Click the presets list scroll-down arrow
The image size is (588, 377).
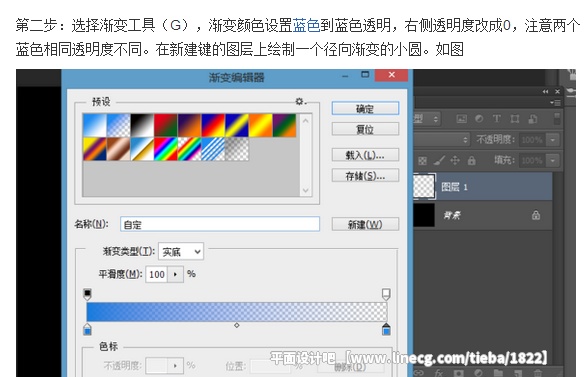[x=306, y=190]
